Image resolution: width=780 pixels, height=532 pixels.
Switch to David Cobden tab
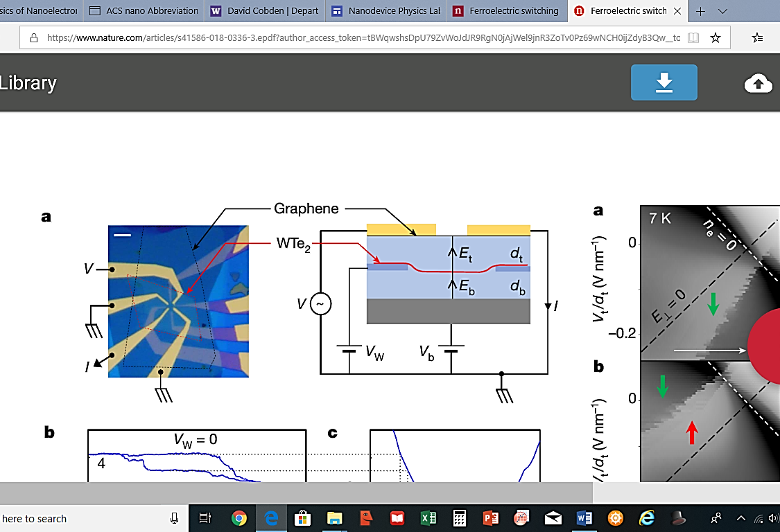click(265, 11)
